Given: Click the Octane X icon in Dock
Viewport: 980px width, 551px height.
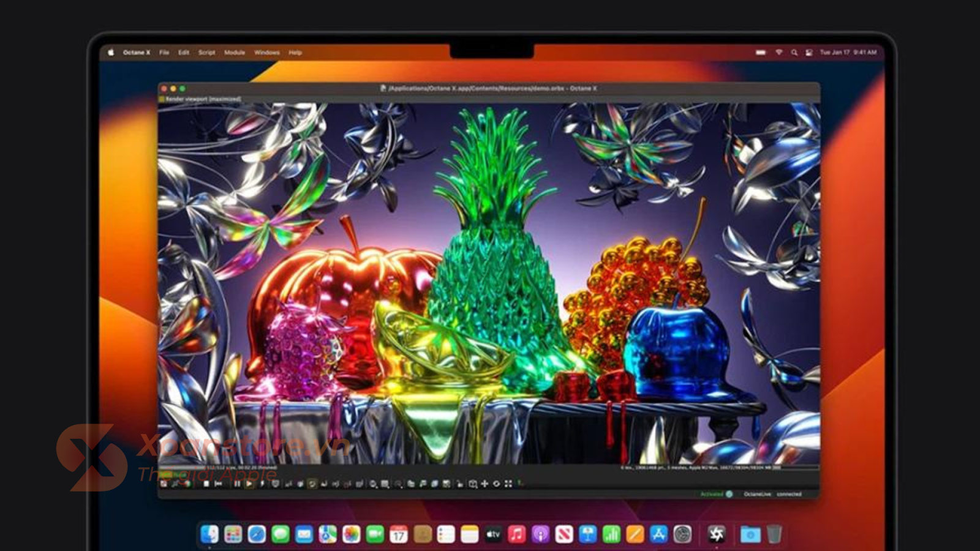Looking at the screenshot, I should coord(716,534).
